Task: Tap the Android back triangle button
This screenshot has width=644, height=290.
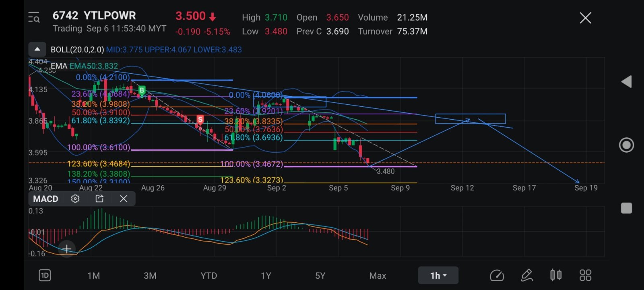Action: click(x=626, y=82)
